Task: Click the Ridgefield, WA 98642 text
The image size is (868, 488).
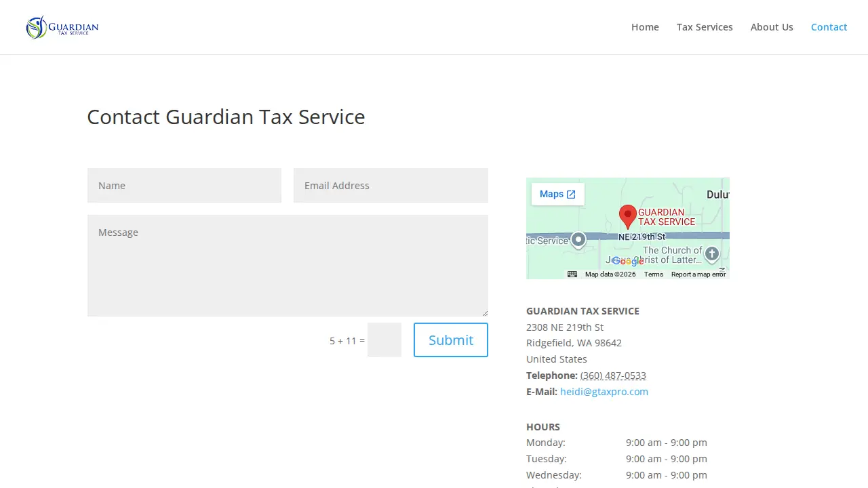Action: pyautogui.click(x=574, y=343)
